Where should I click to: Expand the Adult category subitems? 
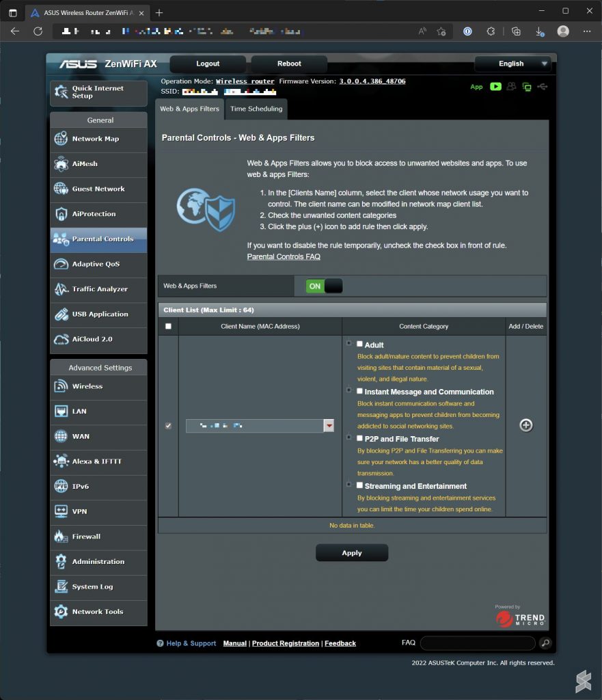[349, 344]
